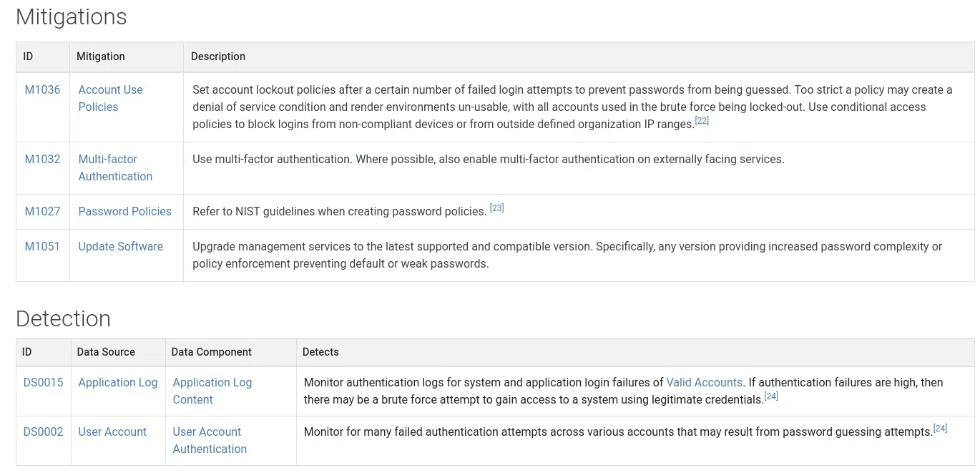980x473 pixels.
Task: Open citation 24 in User Account row
Action: pyautogui.click(x=940, y=429)
